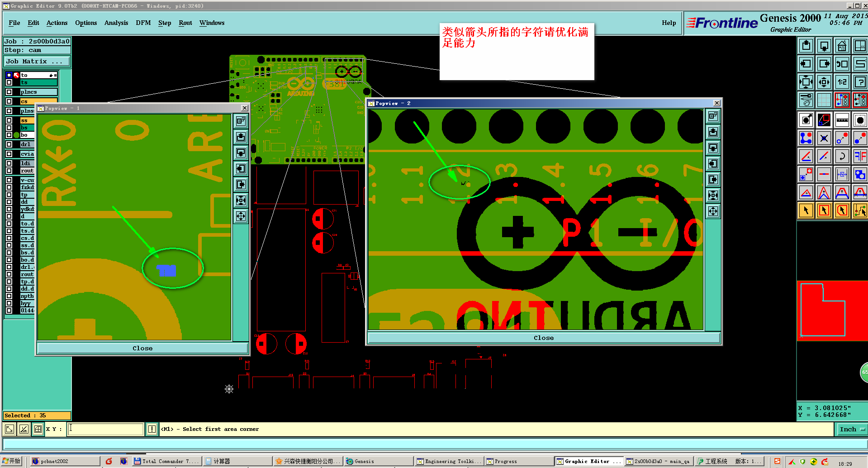Viewport: 868px width, 468px height.
Task: Click pan up icon in Popview 1
Action: click(241, 137)
